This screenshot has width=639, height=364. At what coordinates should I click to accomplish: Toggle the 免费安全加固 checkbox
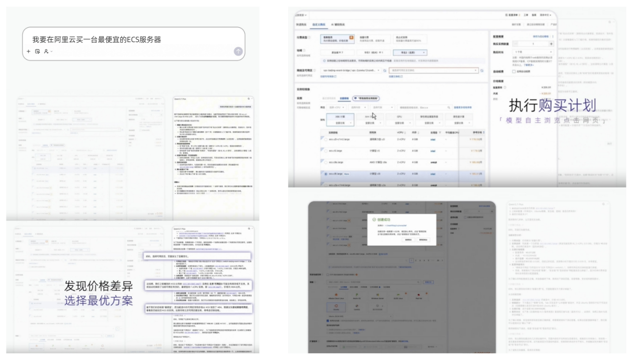[328, 321]
